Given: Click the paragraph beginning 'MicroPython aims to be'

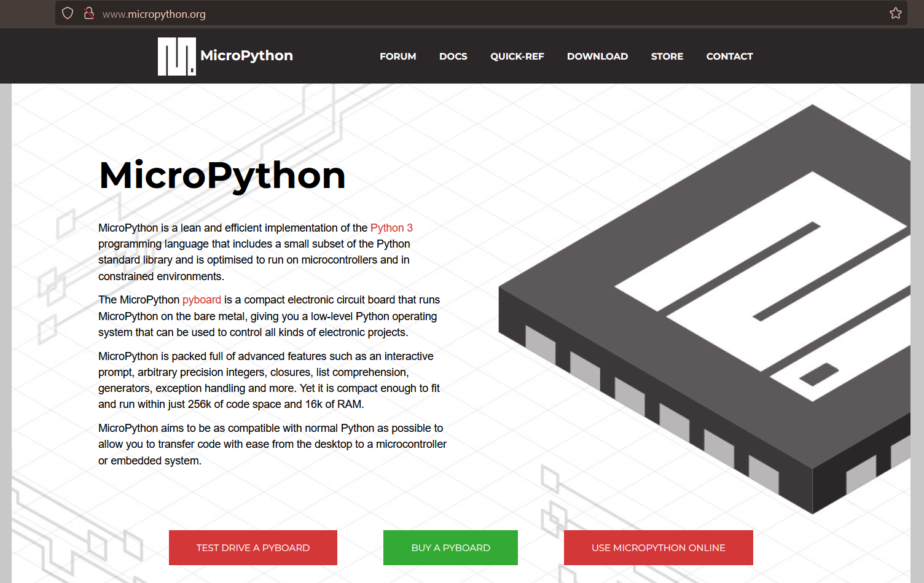Looking at the screenshot, I should coord(272,444).
